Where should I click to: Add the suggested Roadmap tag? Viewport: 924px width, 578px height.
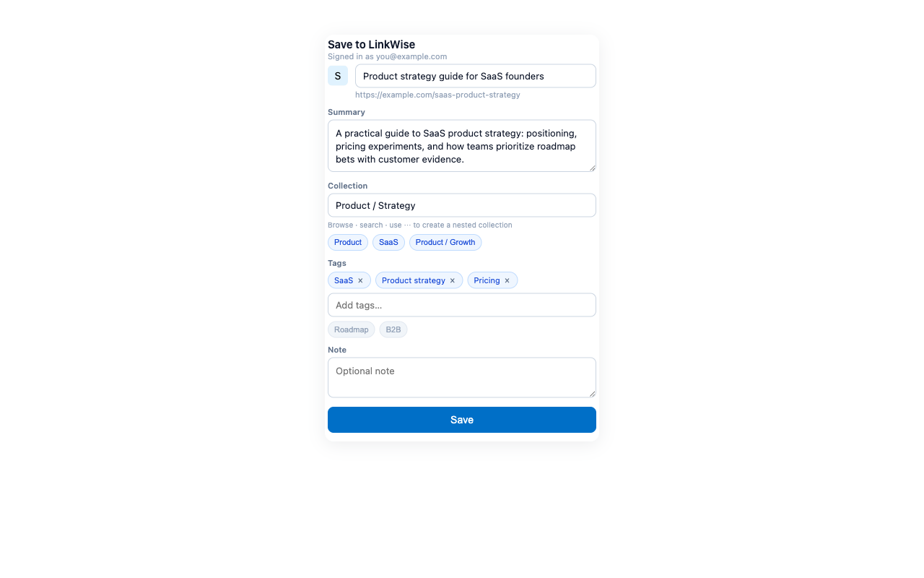coord(352,329)
